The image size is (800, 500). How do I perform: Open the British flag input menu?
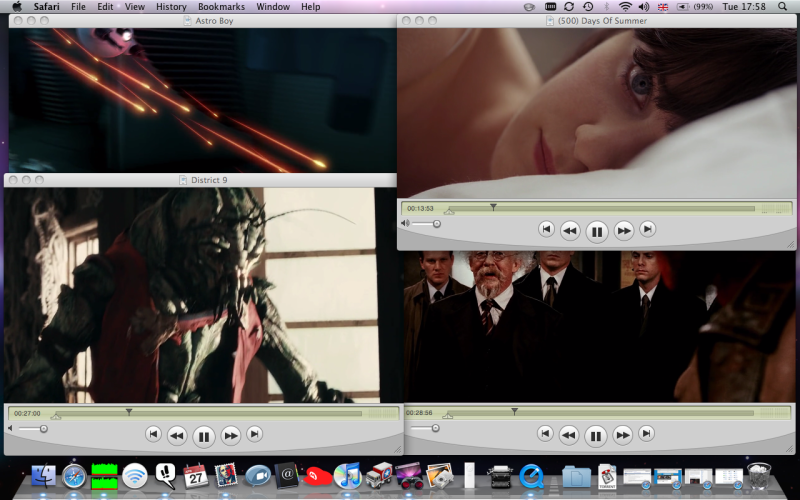pyautogui.click(x=663, y=7)
